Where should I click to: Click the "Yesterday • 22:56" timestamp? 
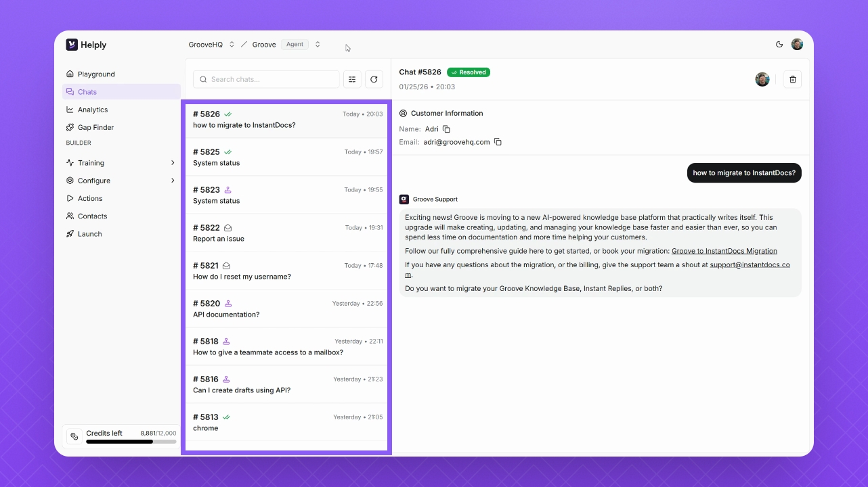[357, 304]
